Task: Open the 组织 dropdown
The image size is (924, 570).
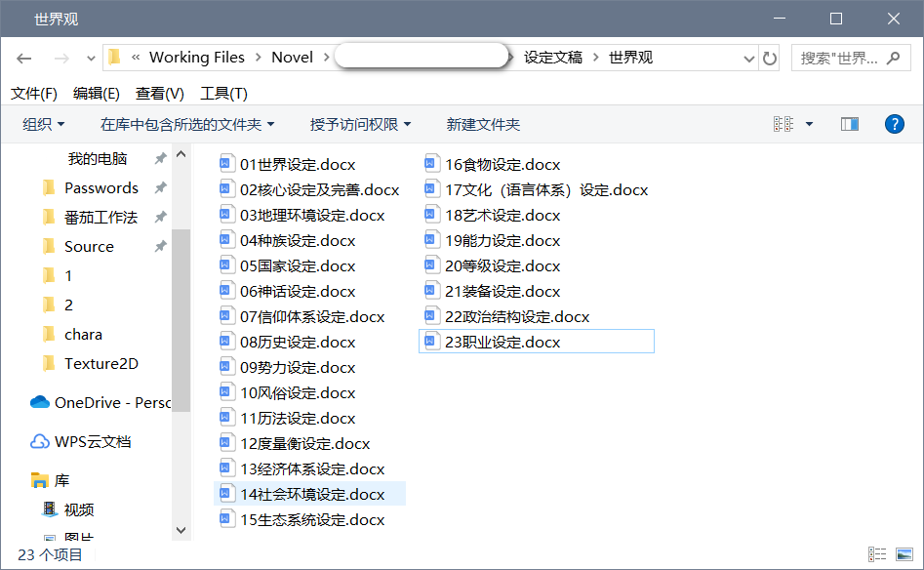Action: tap(43, 124)
